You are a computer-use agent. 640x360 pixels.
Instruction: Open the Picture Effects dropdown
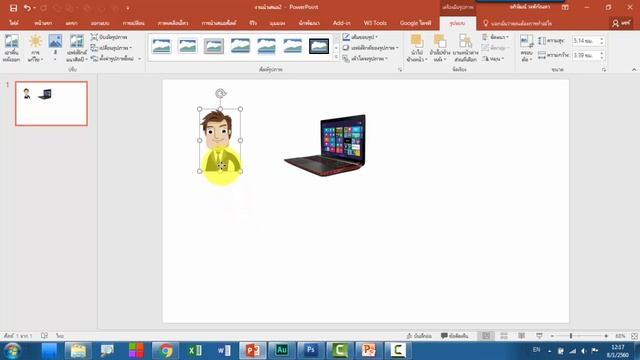(371, 48)
